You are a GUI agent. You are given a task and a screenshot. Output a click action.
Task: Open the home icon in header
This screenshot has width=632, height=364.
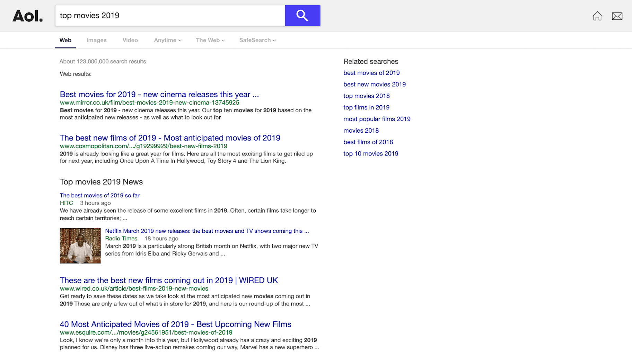pos(597,16)
